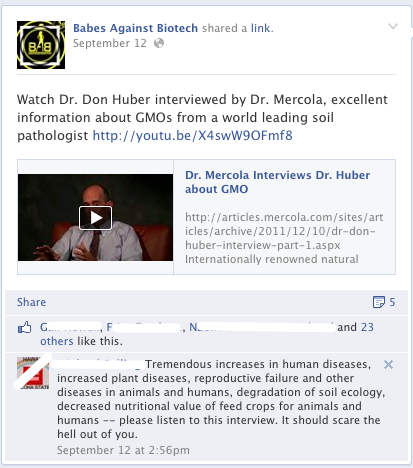The height and width of the screenshot is (468, 413).
Task: Open the Babes Against Biotech page name
Action: 135,28
